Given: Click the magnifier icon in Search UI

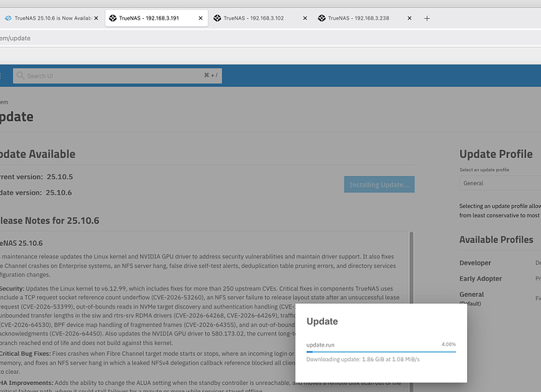Looking at the screenshot, I should pos(20,75).
